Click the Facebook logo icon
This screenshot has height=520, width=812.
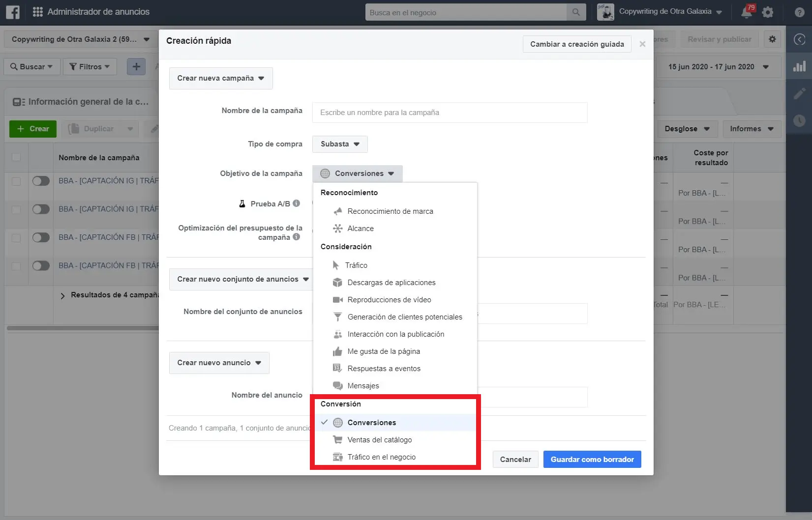[x=13, y=12]
